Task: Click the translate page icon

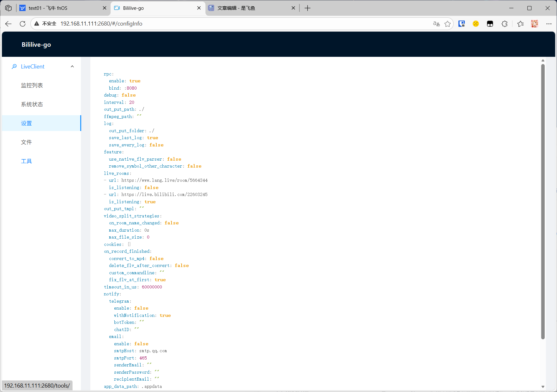Action: pos(436,24)
